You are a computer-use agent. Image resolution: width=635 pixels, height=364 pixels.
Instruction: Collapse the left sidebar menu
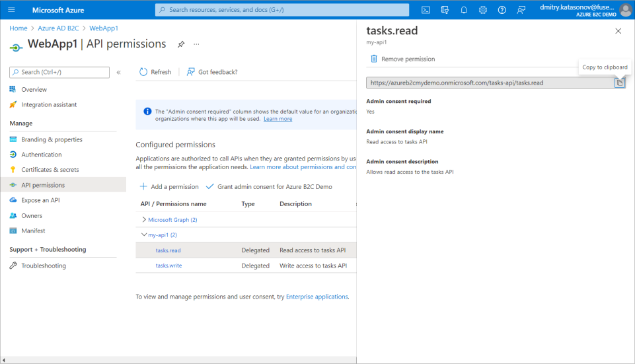pyautogui.click(x=118, y=72)
